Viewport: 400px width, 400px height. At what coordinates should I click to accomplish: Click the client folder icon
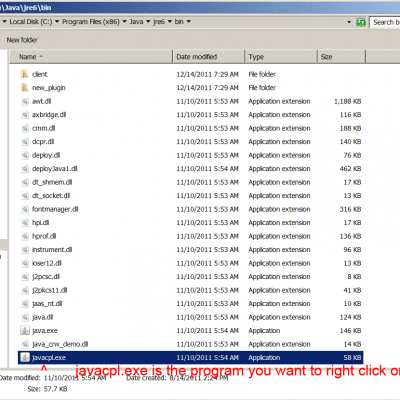click(x=24, y=74)
